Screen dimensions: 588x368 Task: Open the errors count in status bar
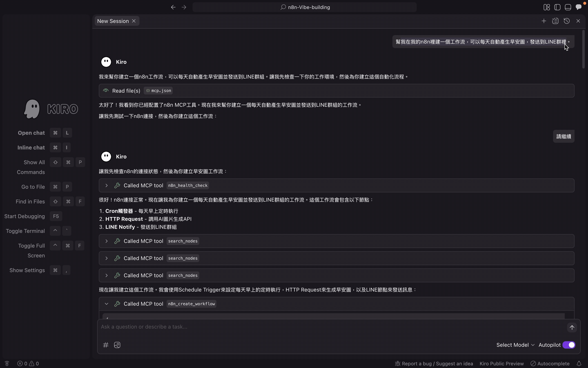(x=22, y=364)
